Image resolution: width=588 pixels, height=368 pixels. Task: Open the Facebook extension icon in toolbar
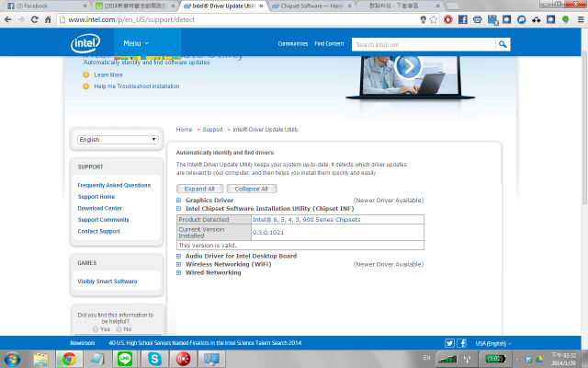pos(463,19)
